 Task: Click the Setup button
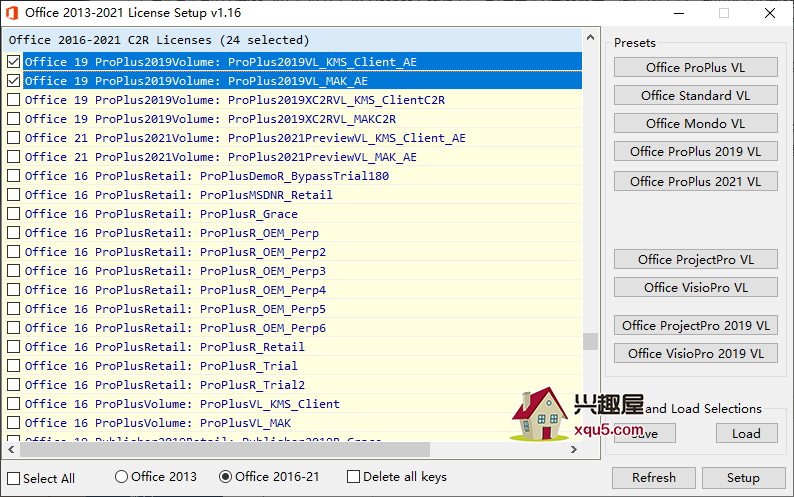click(743, 478)
